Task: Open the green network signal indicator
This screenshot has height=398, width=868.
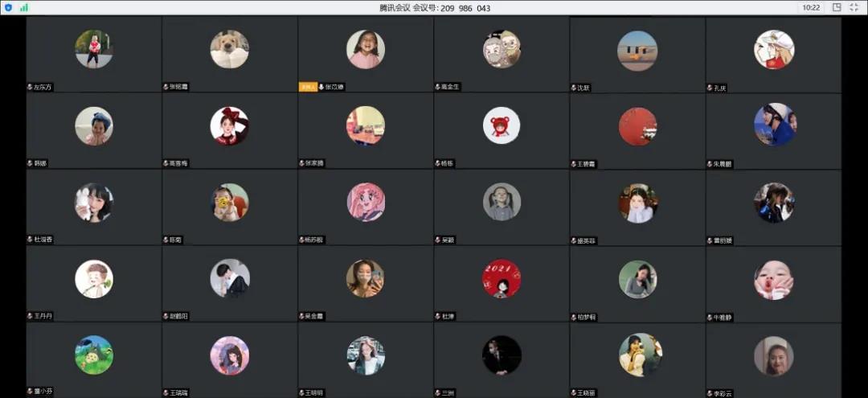Action: [x=24, y=7]
